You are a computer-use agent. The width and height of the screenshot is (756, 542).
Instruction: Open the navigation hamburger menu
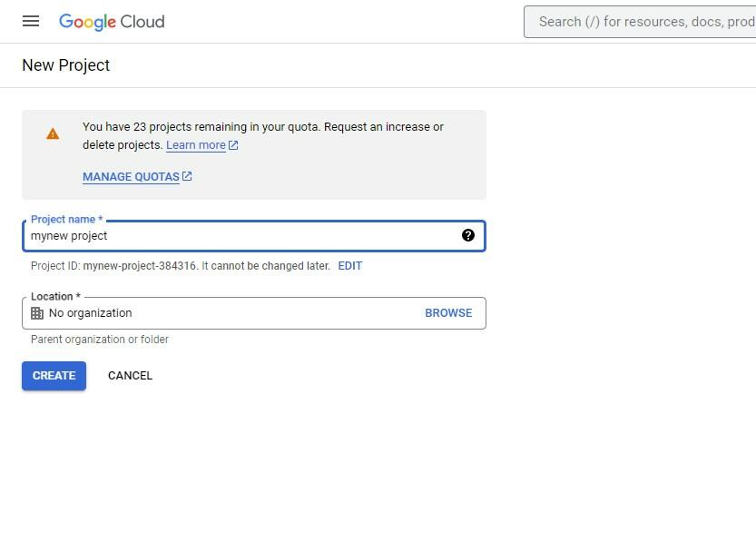(x=30, y=21)
